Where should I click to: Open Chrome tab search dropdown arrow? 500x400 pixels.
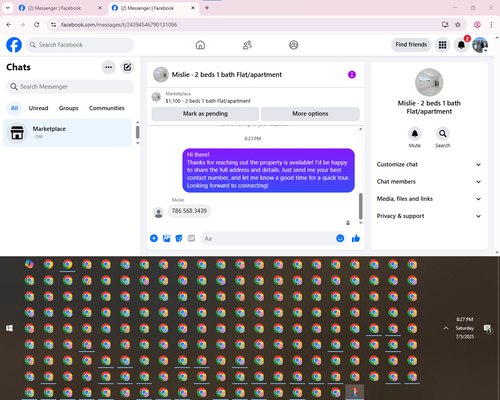[x=8, y=8]
